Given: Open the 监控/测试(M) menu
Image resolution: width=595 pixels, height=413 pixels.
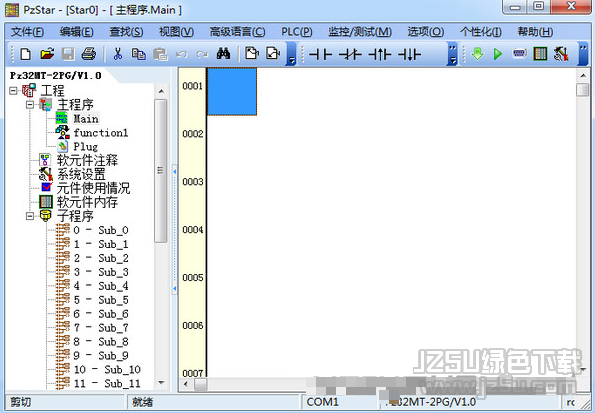Looking at the screenshot, I should pos(360,32).
